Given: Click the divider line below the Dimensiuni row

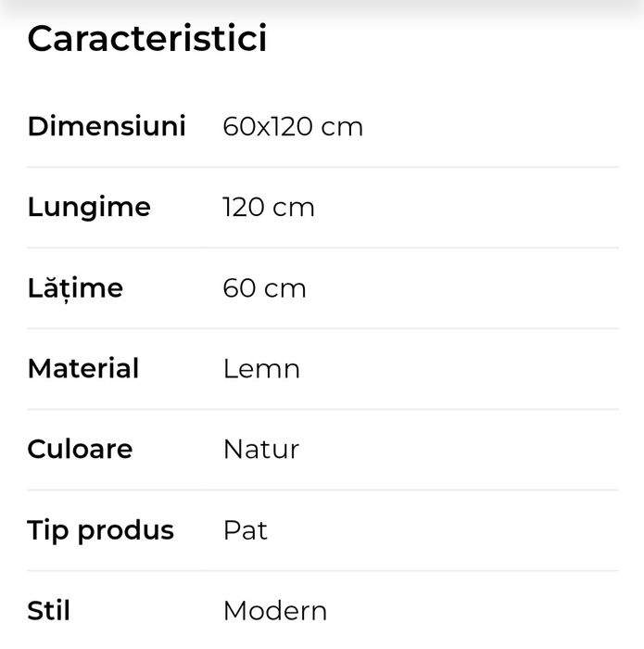Looking at the screenshot, I should click(322, 167).
